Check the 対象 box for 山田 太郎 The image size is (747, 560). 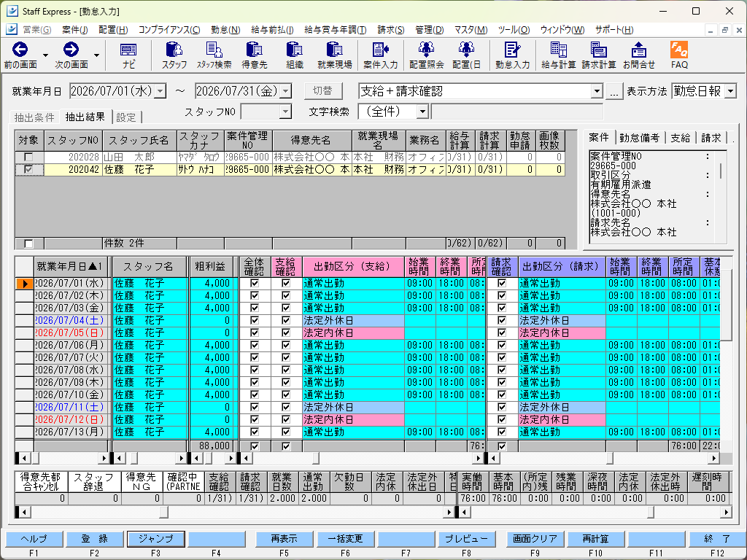click(x=28, y=157)
